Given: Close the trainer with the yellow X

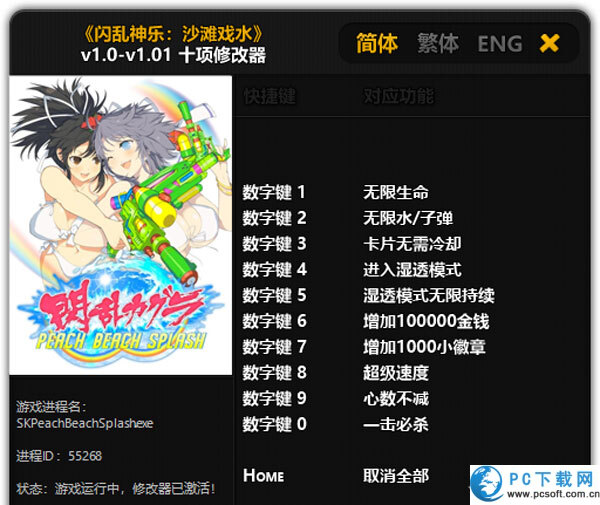Looking at the screenshot, I should (549, 43).
